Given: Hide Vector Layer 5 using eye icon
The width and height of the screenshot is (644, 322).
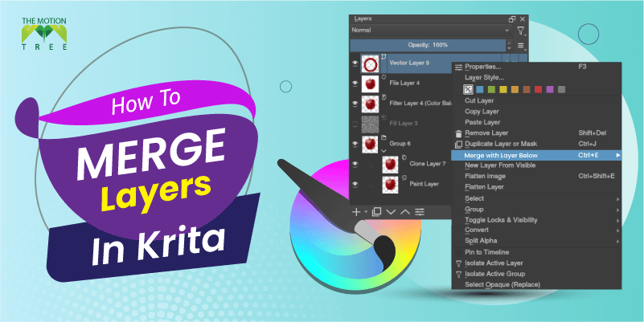Looking at the screenshot, I should coord(355,64).
